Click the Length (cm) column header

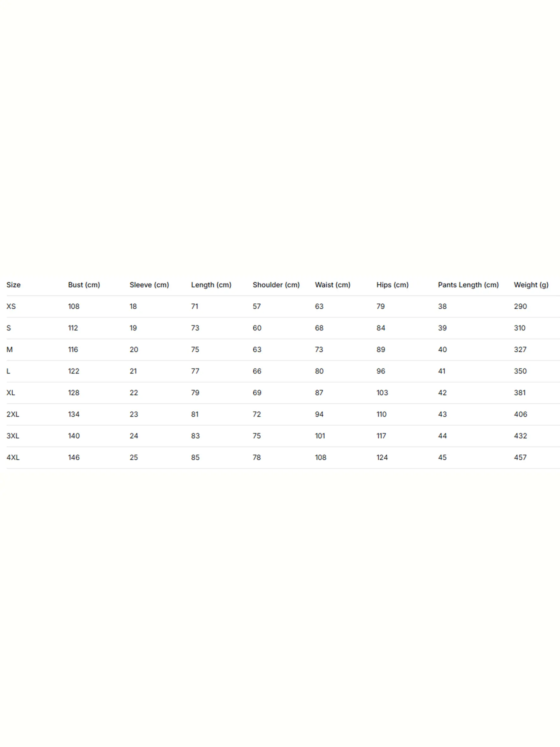pyautogui.click(x=211, y=285)
